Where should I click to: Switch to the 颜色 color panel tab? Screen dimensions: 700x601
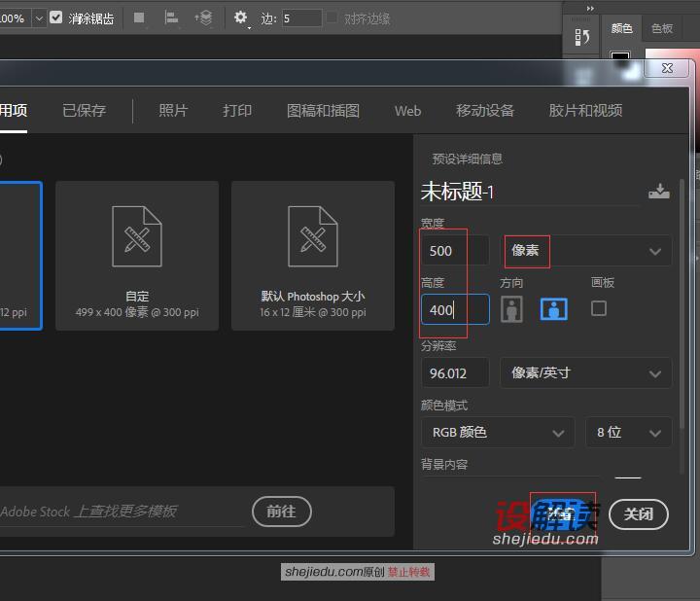point(622,28)
